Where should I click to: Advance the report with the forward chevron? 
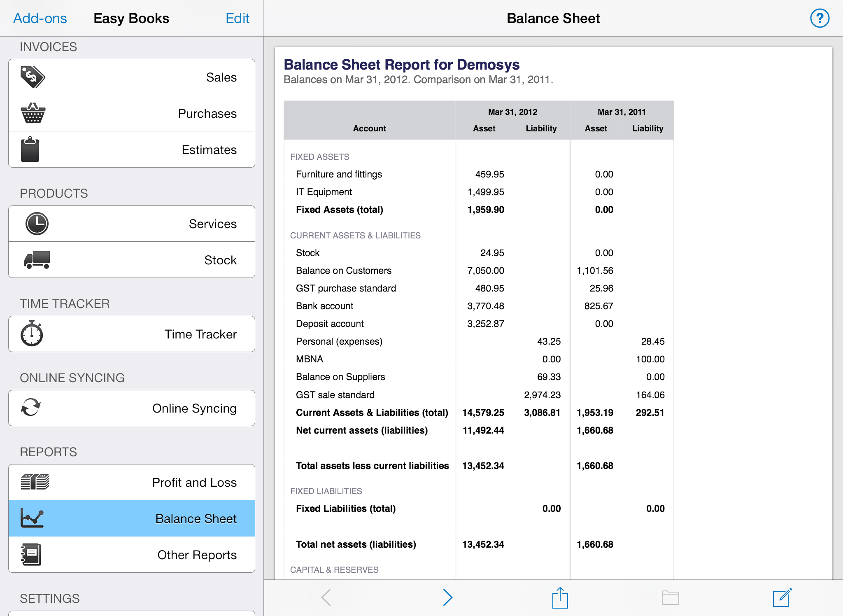click(x=448, y=597)
